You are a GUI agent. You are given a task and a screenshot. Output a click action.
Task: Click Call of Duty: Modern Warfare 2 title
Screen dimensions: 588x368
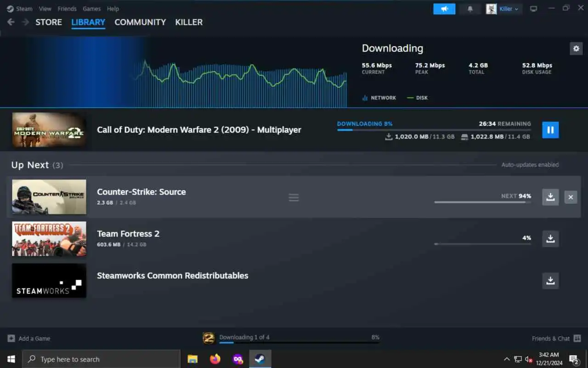tap(199, 130)
